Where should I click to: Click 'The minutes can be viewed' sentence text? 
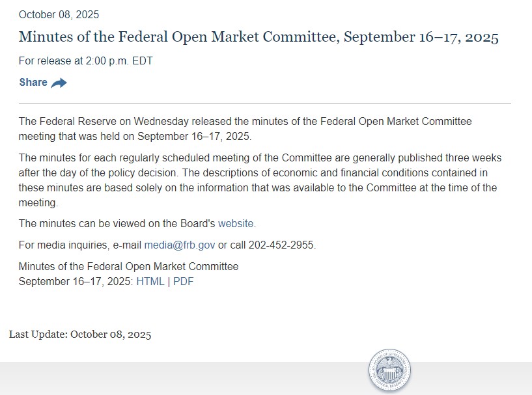coord(117,223)
